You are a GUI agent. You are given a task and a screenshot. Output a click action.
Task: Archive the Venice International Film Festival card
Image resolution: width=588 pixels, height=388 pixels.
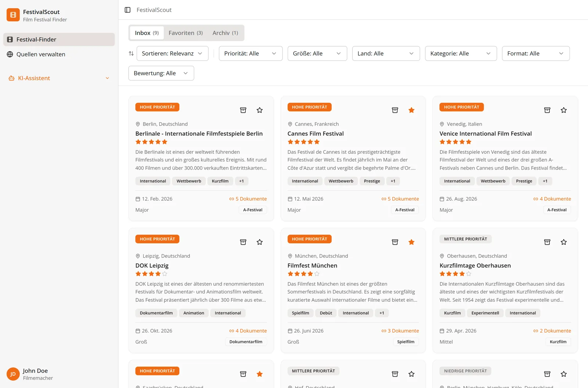[547, 110]
